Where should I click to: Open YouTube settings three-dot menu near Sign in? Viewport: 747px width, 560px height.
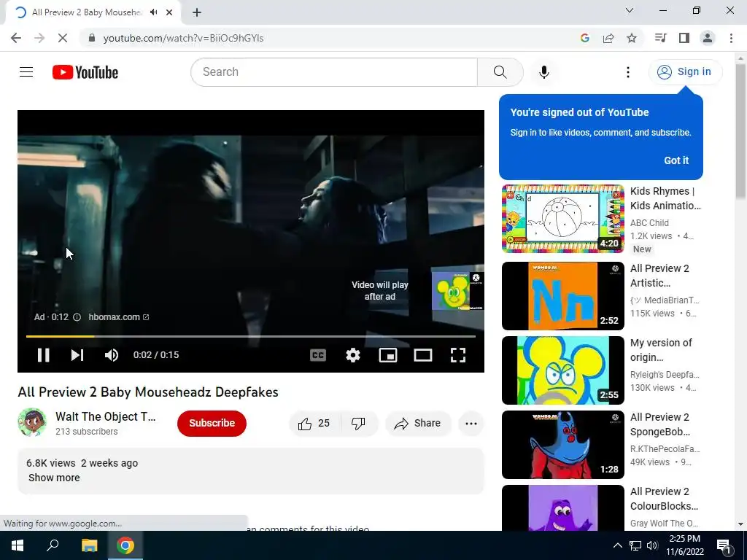(x=628, y=72)
